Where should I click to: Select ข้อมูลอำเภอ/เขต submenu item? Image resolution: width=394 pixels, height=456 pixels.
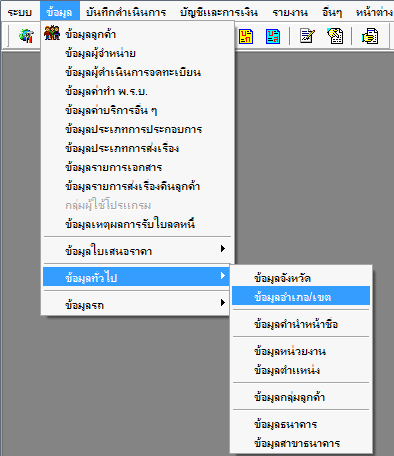click(x=301, y=296)
